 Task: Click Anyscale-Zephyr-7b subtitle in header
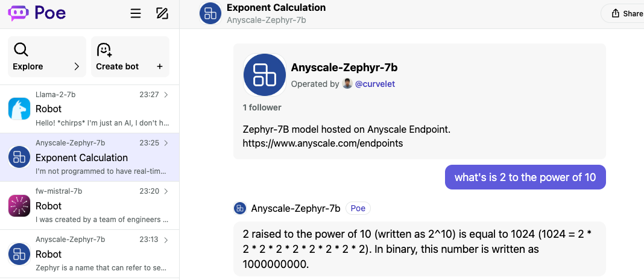pyautogui.click(x=266, y=20)
